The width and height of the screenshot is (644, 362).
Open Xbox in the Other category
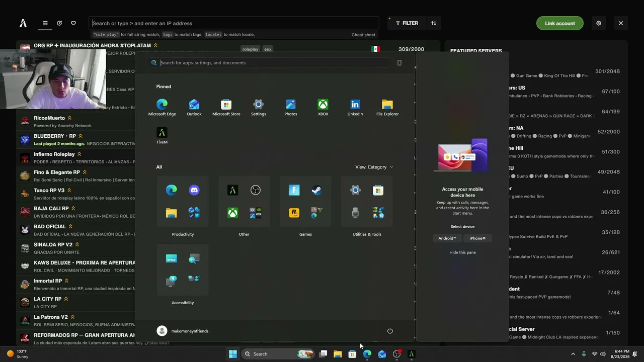232,213
